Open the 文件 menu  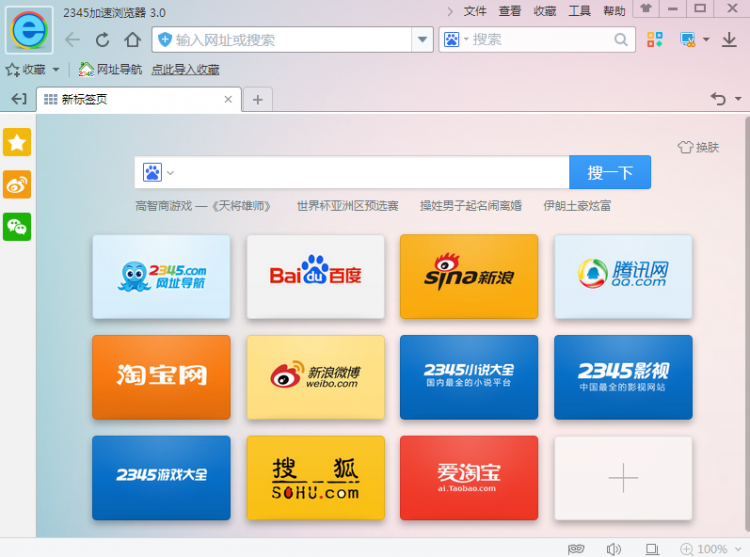tap(475, 11)
